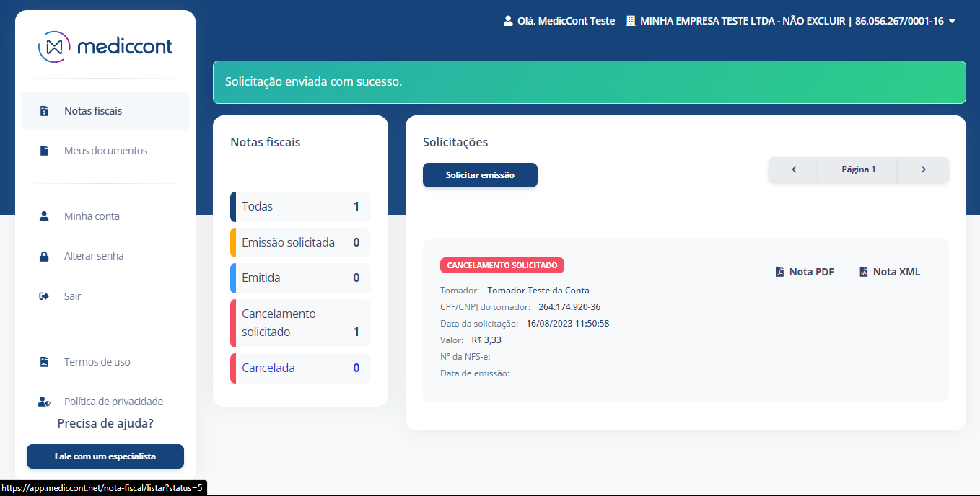Click Fale com um especialista button
Image resolution: width=980 pixels, height=496 pixels.
pos(105,456)
